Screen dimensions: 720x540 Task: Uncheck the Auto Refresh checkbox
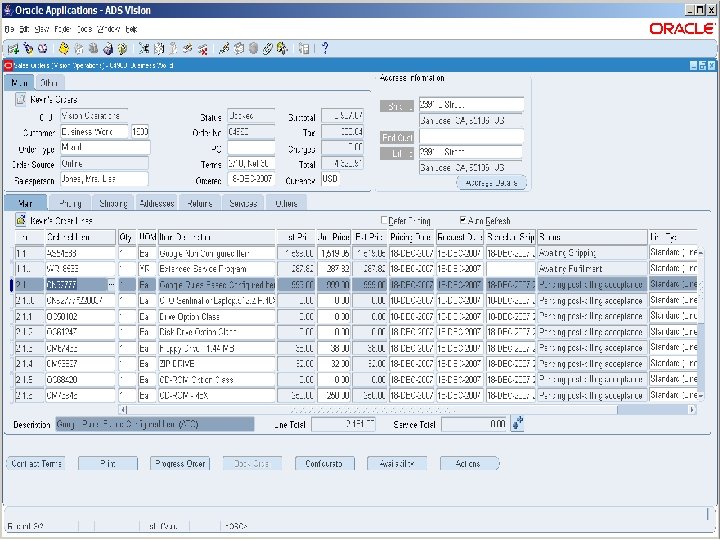[x=463, y=220]
